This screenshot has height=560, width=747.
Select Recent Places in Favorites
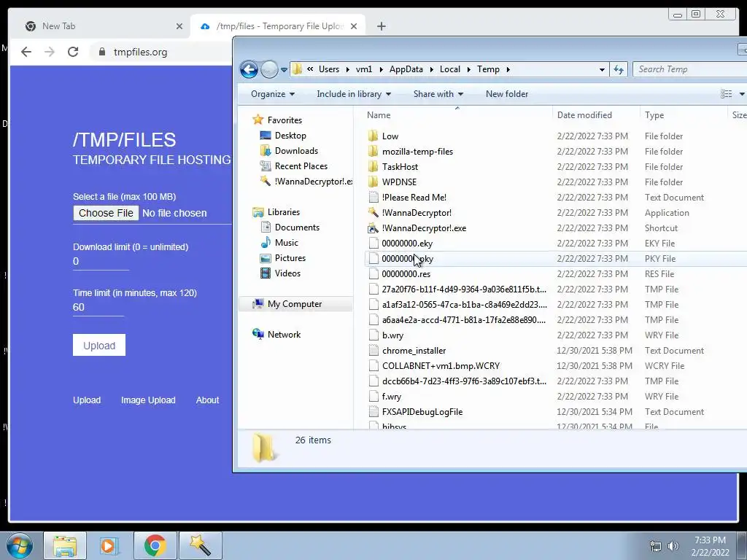coord(301,166)
